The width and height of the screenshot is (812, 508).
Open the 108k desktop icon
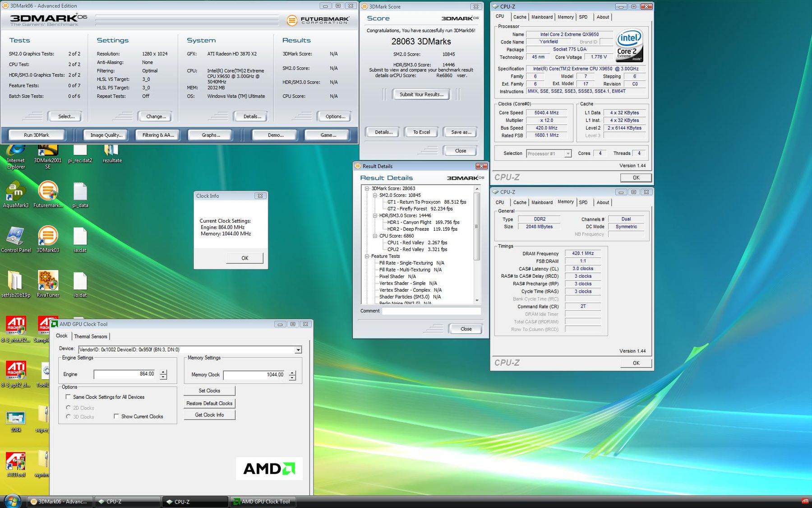click(16, 421)
